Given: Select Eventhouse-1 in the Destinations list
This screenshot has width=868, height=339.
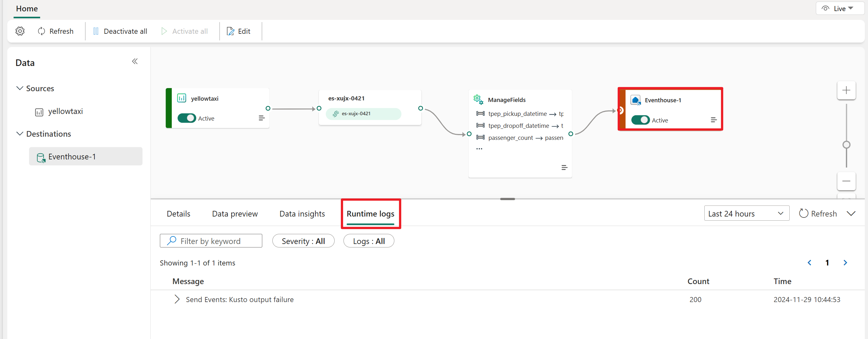Looking at the screenshot, I should [86, 156].
